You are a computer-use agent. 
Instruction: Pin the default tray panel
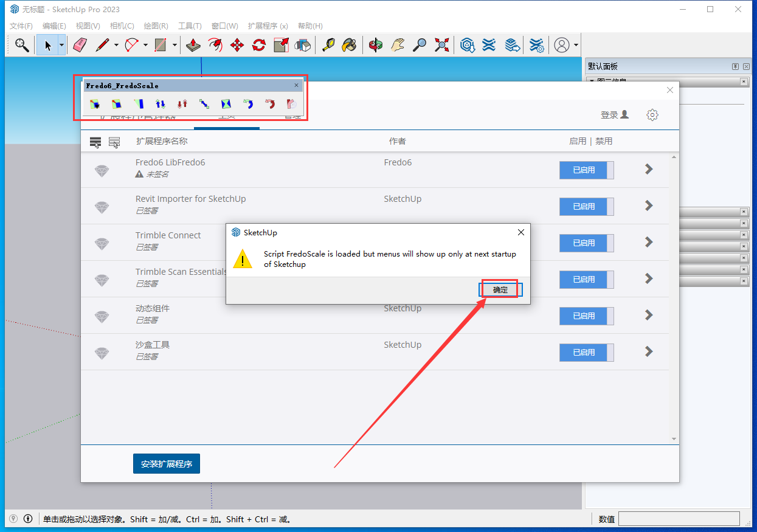[735, 66]
